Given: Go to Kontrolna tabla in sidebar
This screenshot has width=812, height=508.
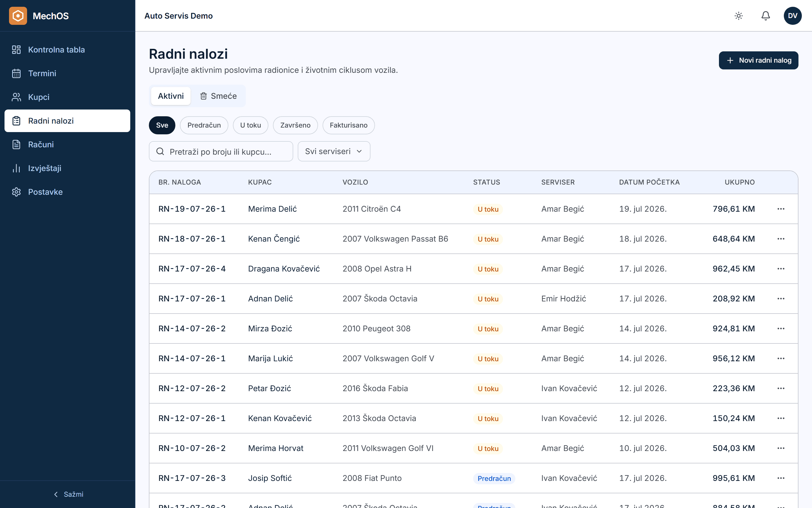Looking at the screenshot, I should [x=67, y=50].
